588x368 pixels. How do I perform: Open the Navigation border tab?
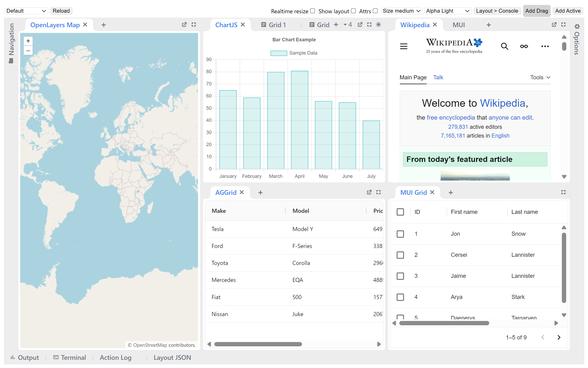pyautogui.click(x=11, y=43)
